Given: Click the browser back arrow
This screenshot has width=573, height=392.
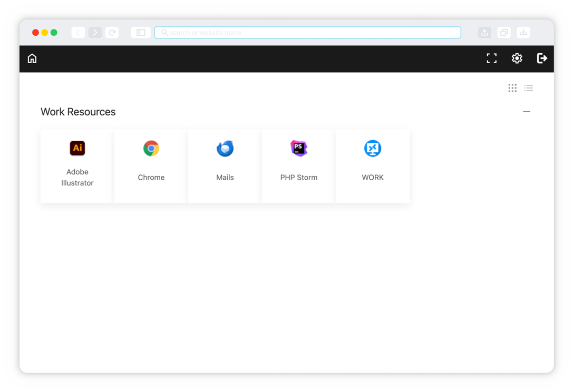Looking at the screenshot, I should [x=78, y=33].
